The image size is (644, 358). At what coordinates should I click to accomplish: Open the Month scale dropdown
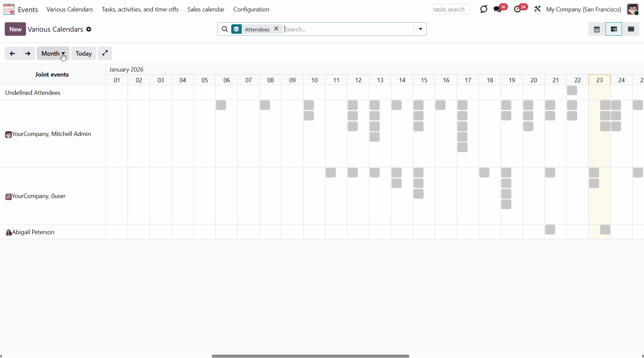pos(53,53)
